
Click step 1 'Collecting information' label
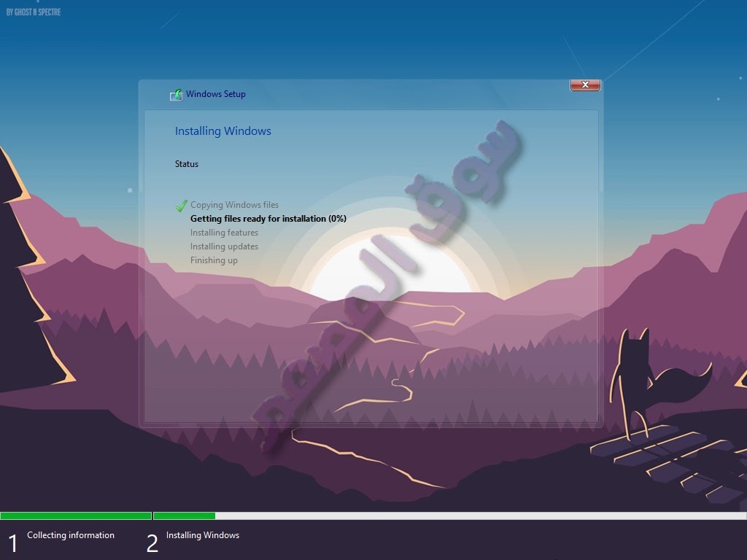coord(71,535)
